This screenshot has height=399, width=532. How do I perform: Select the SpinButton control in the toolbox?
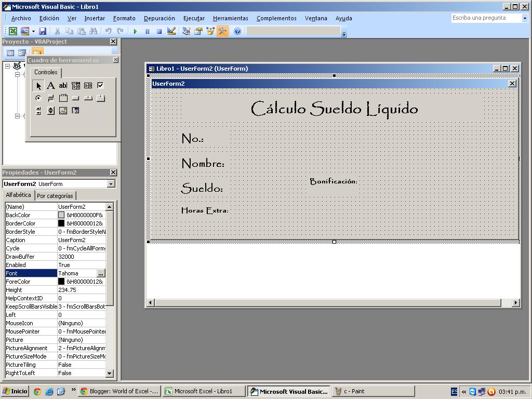tap(50, 111)
